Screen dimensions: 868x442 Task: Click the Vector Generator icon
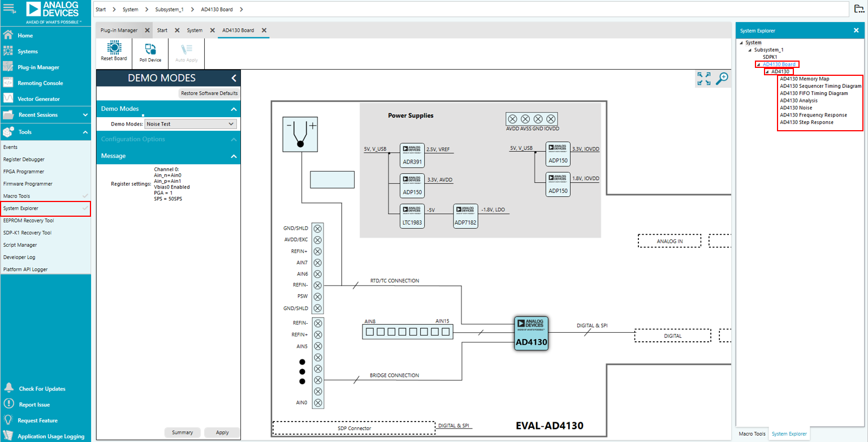(8, 98)
